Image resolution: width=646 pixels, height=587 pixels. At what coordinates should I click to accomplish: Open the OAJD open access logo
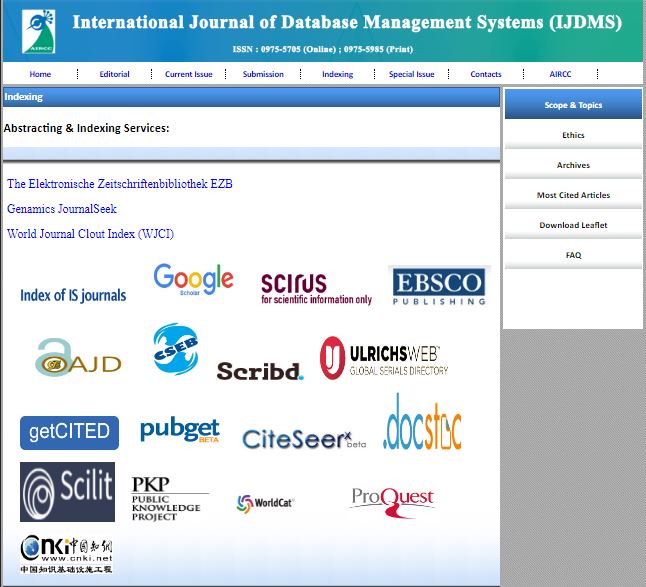(78, 358)
